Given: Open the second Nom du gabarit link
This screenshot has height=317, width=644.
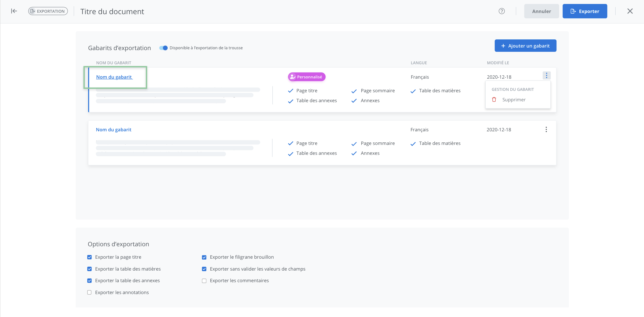Looking at the screenshot, I should 114,130.
